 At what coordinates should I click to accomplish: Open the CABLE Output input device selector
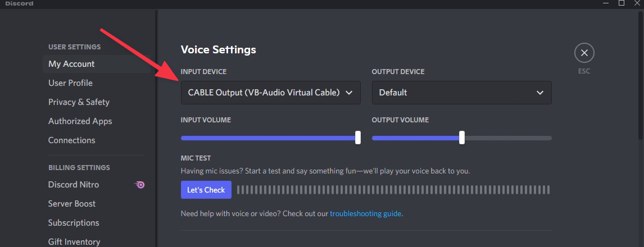[264, 93]
